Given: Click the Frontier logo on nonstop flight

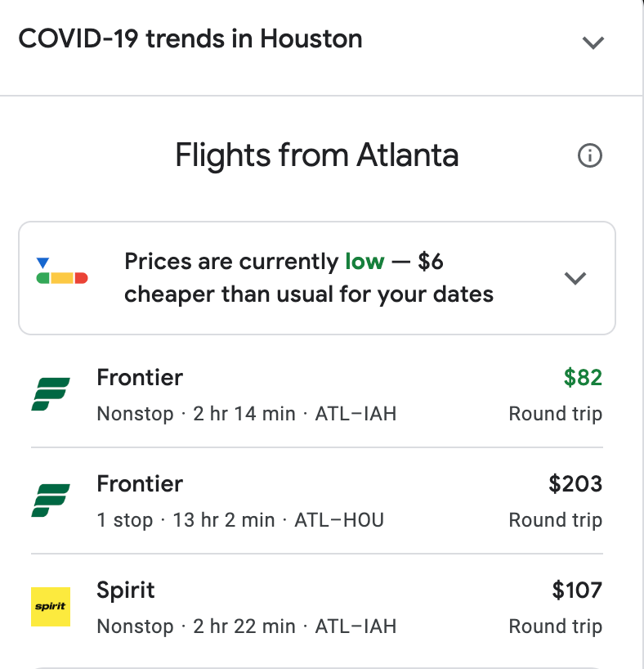Looking at the screenshot, I should 51,394.
